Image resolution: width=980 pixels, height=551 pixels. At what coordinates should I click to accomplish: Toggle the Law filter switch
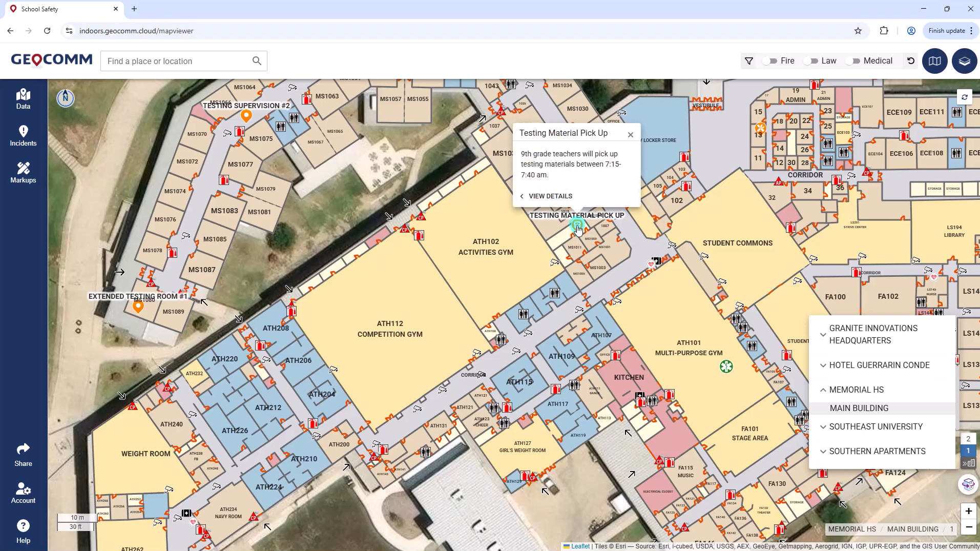click(810, 61)
